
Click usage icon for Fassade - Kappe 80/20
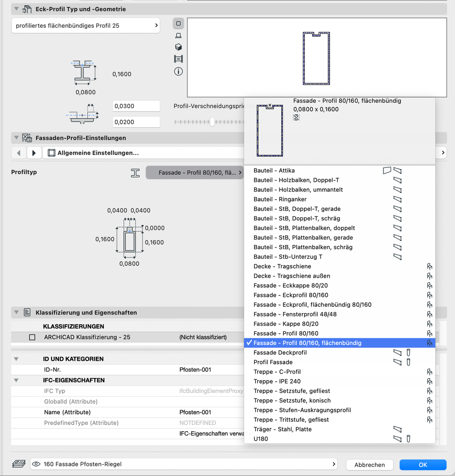tap(429, 324)
